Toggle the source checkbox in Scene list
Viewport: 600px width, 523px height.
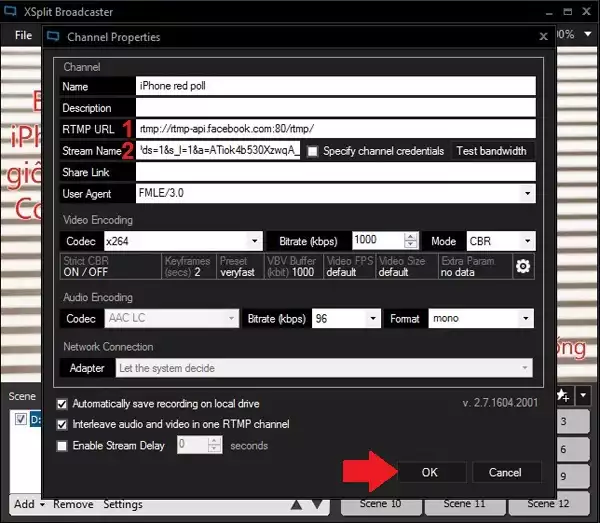(21, 419)
